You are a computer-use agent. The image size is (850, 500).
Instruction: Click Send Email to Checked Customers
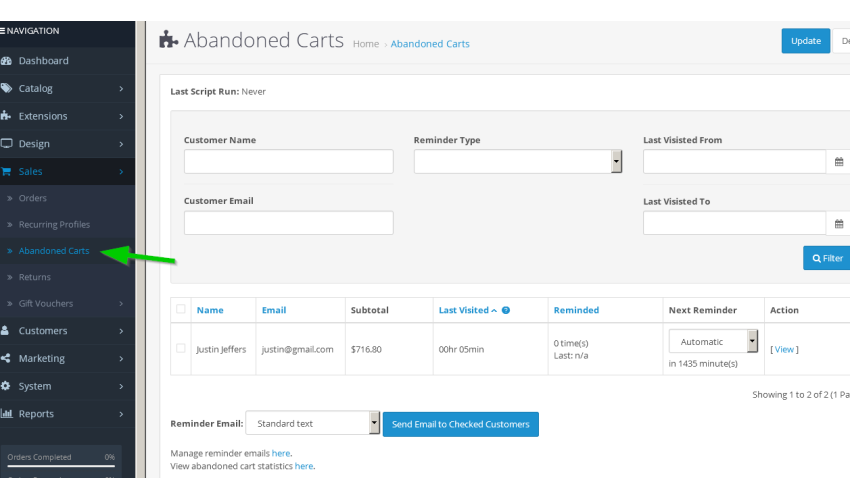(x=461, y=424)
